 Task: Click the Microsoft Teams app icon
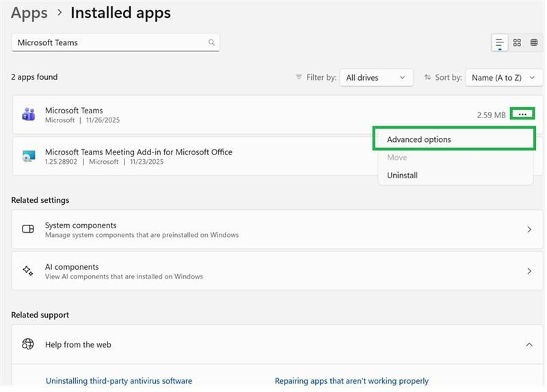pyautogui.click(x=28, y=115)
